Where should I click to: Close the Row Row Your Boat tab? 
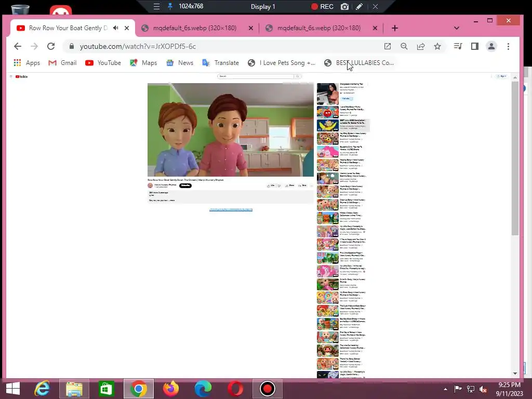127,28
